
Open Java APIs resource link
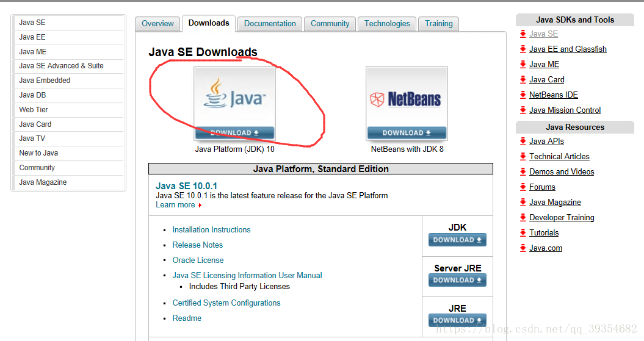click(x=546, y=141)
